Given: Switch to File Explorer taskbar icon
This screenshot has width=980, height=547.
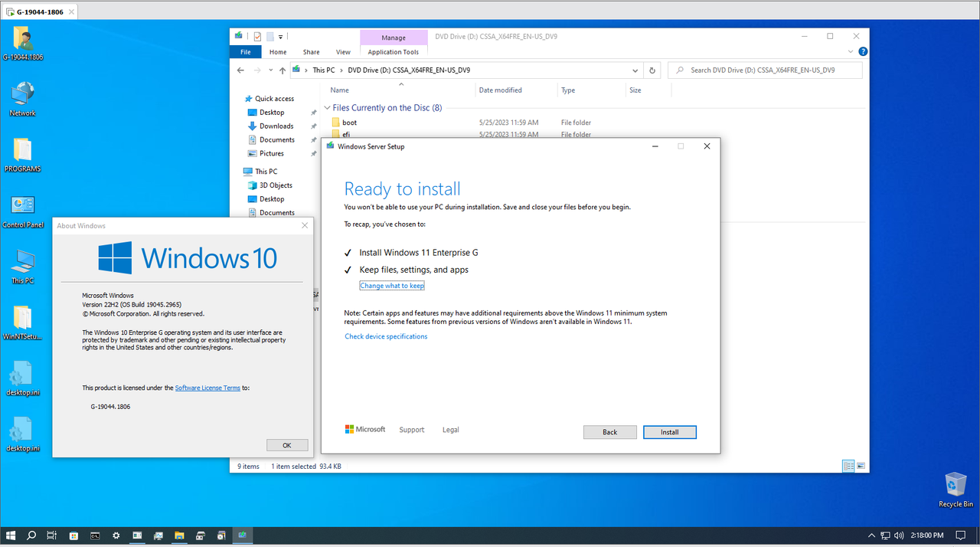Looking at the screenshot, I should [x=179, y=536].
